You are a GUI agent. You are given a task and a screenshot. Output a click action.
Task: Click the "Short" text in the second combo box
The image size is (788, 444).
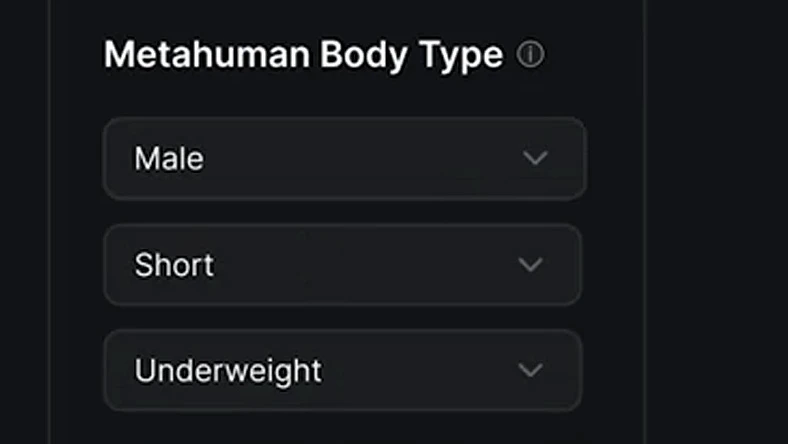click(174, 264)
